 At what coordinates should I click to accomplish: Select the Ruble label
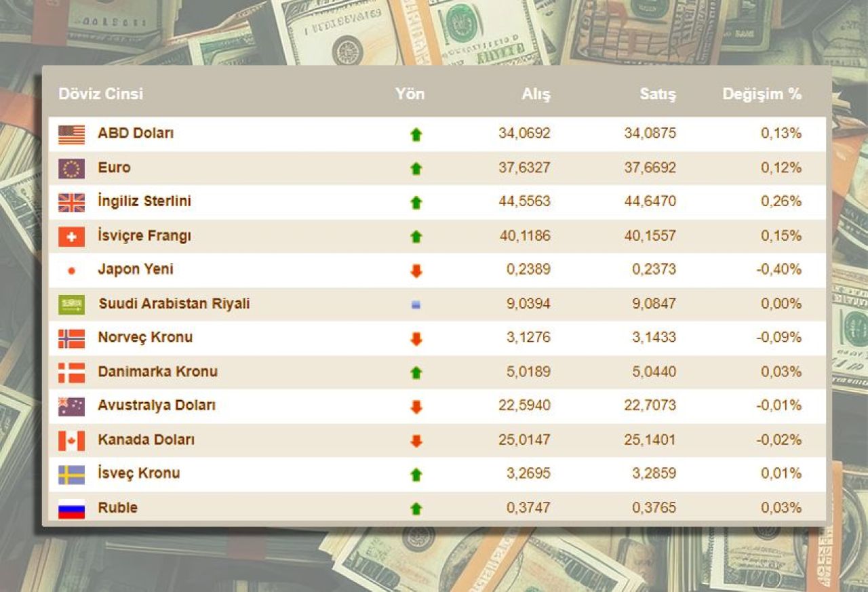[117, 507]
